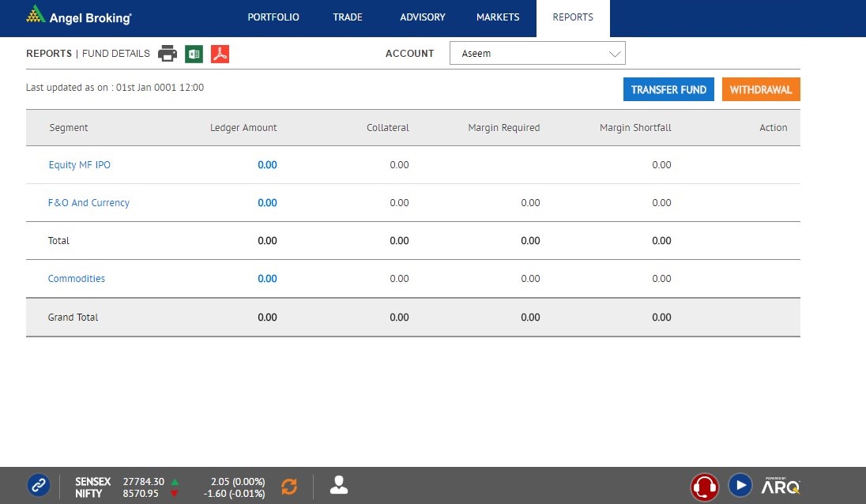866x504 pixels.
Task: Download fund details as PDF
Action: pyautogui.click(x=220, y=54)
